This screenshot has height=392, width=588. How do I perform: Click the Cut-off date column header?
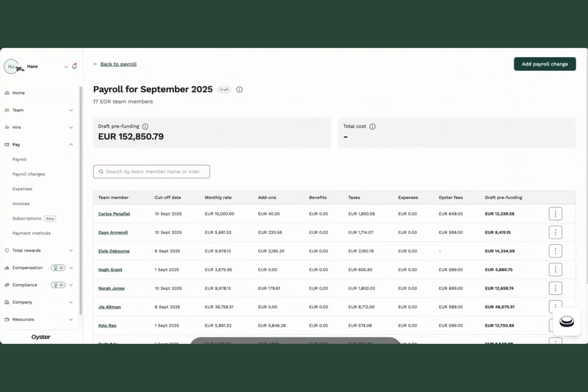coord(168,197)
